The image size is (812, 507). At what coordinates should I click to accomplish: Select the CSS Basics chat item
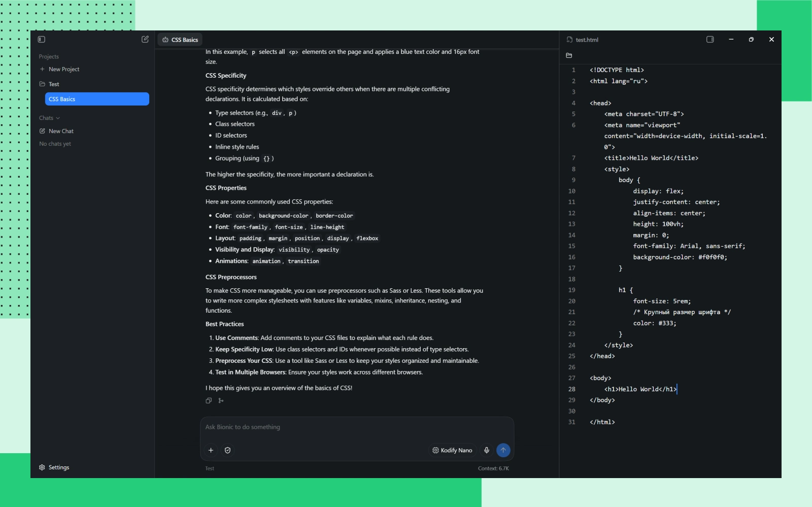97,99
